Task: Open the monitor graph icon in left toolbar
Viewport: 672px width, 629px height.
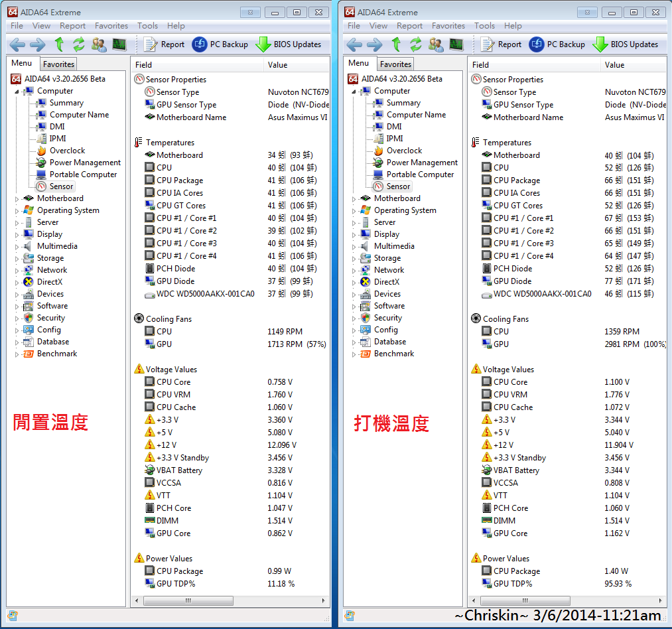Action: [x=119, y=44]
